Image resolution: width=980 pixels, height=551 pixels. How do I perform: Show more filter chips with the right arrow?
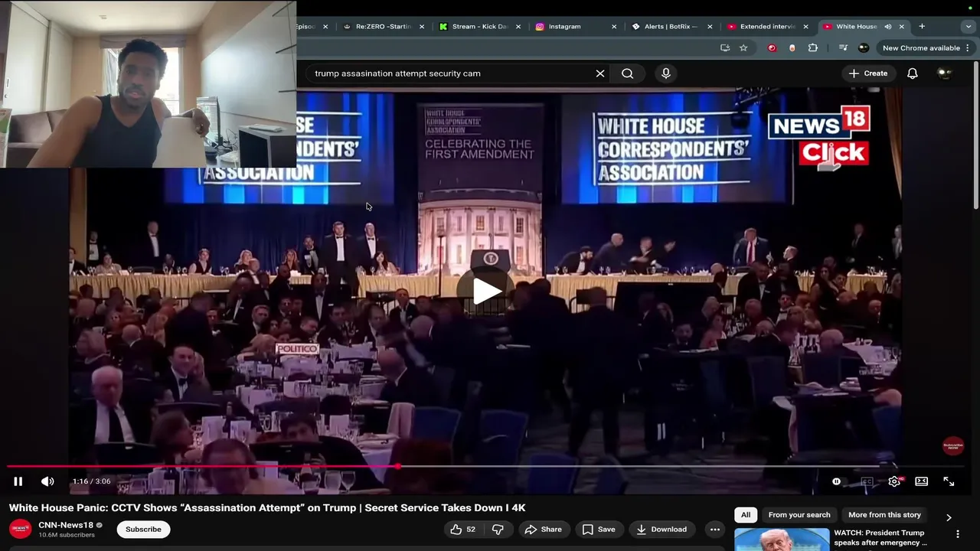point(949,517)
